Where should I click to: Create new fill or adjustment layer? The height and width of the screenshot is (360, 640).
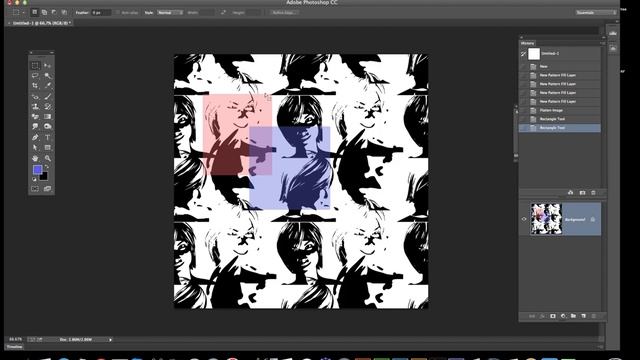(563, 316)
